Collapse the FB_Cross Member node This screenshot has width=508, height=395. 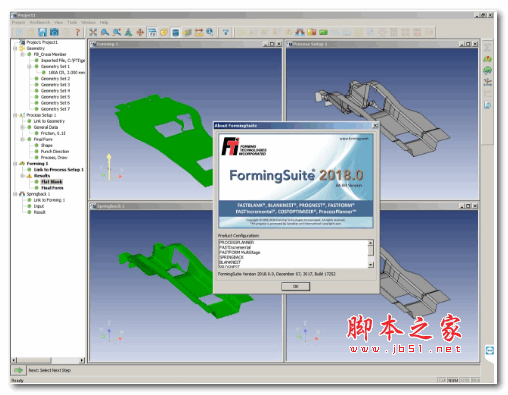click(x=22, y=54)
